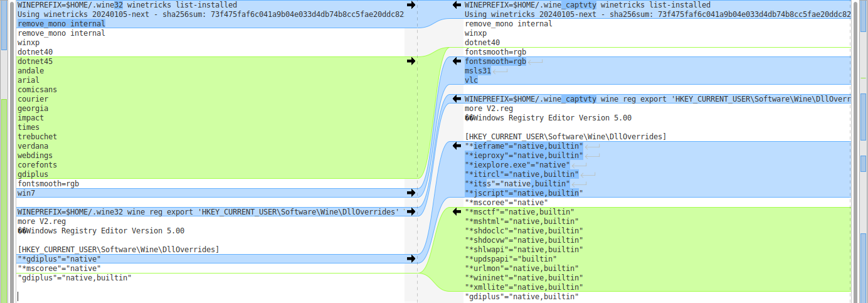Push the "*gdiplus"="native" line to the right
Screen dimensions: 868x303
coord(411,258)
